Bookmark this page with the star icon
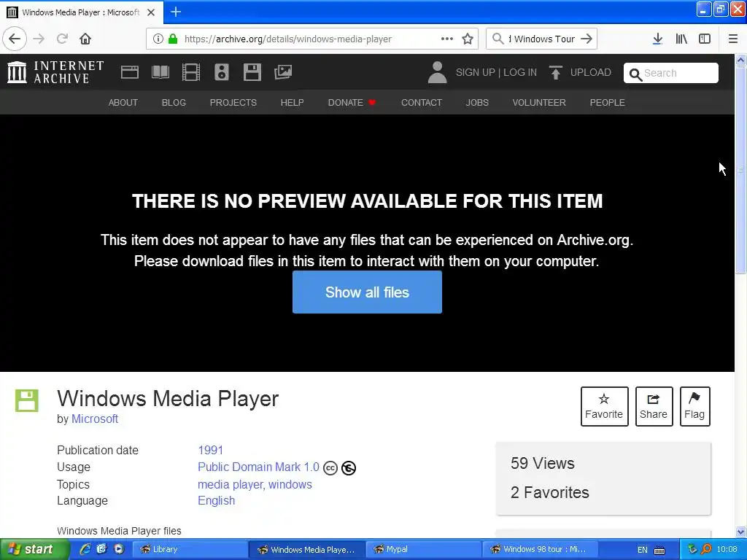The height and width of the screenshot is (560, 747). [x=468, y=39]
